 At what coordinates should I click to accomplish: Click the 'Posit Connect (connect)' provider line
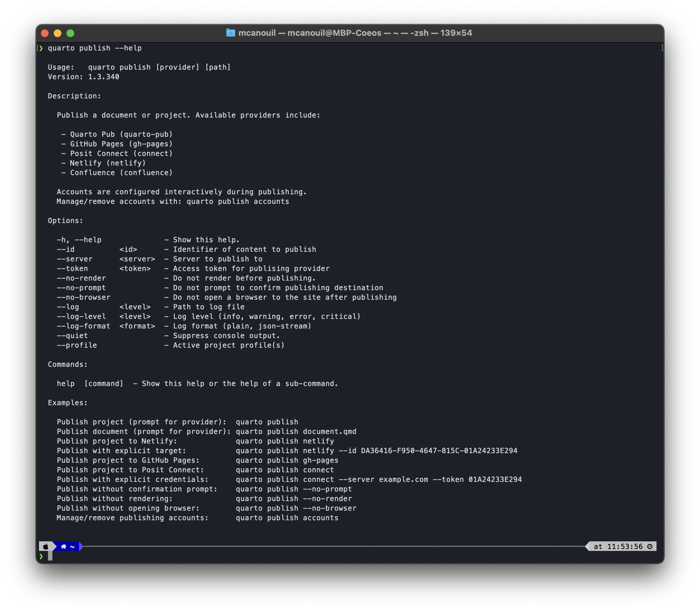(x=117, y=153)
